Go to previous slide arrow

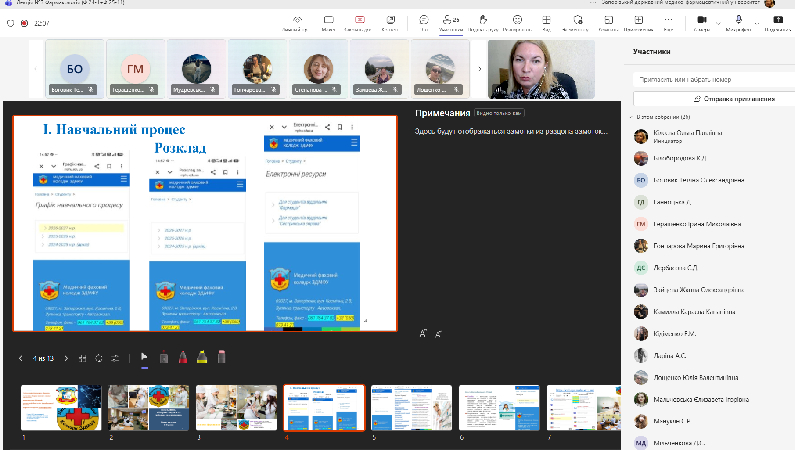tap(21, 358)
